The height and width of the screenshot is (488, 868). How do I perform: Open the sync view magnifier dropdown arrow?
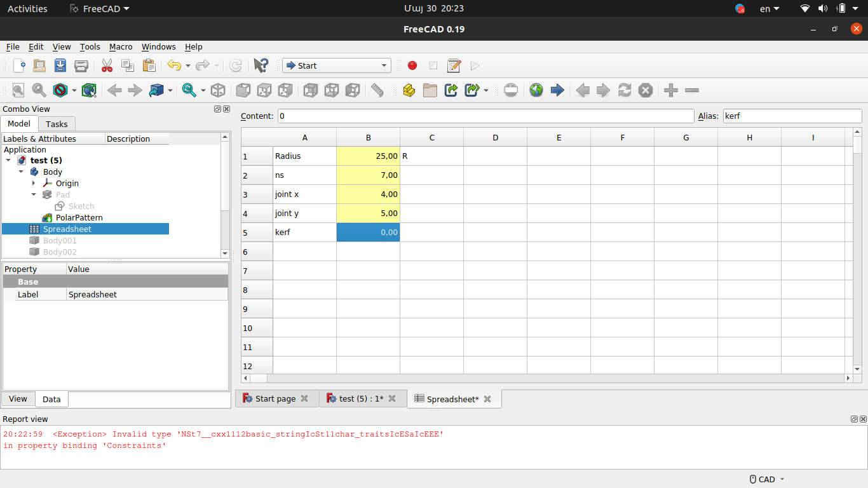[x=203, y=90]
